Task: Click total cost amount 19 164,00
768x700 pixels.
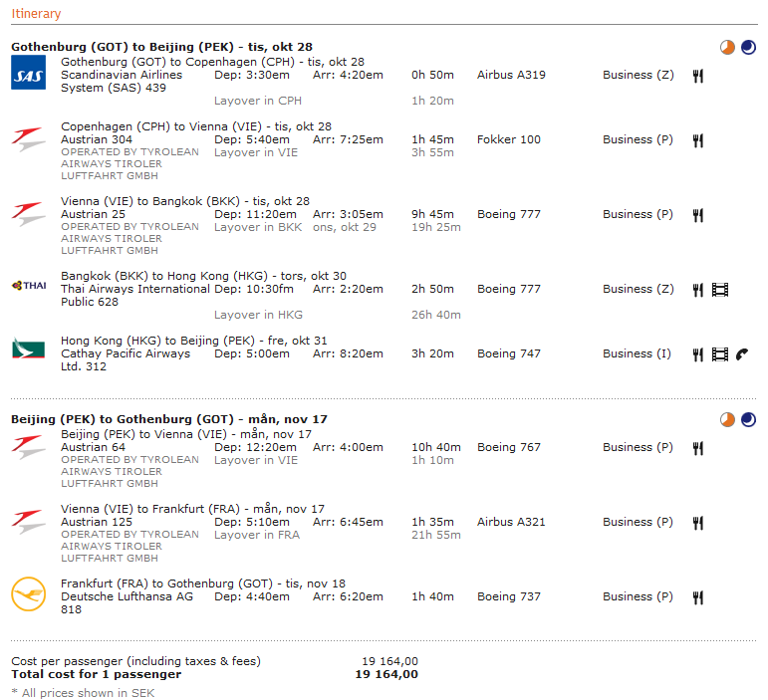Action: coord(386,674)
